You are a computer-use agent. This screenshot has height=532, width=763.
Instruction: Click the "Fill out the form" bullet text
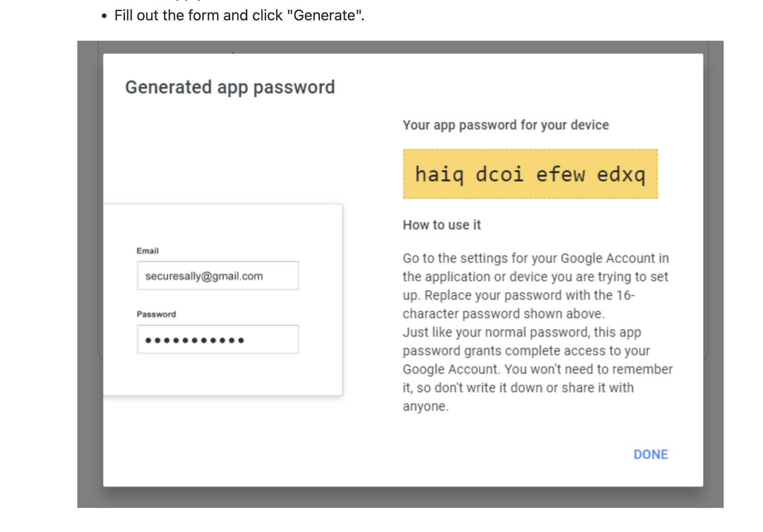[x=239, y=15]
